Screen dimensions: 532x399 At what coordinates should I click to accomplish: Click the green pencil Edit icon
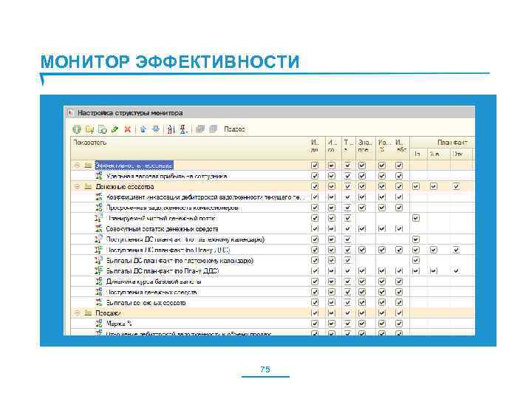tap(115, 129)
